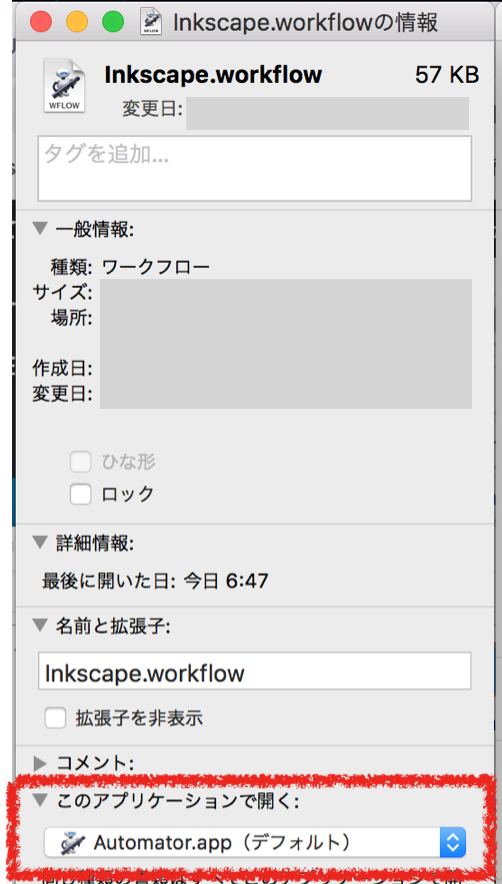Enable the ロック checkbox

click(x=81, y=494)
